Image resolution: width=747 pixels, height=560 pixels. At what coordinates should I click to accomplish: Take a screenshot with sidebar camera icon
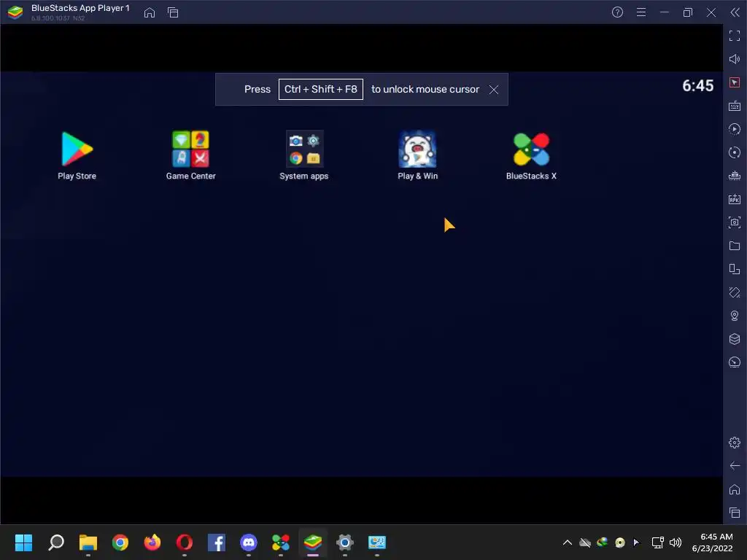pos(735,222)
